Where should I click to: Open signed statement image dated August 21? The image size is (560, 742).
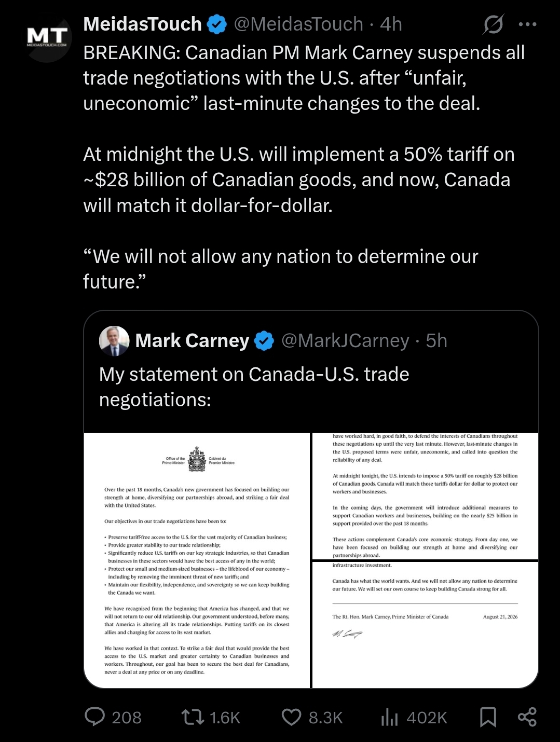coord(425,625)
